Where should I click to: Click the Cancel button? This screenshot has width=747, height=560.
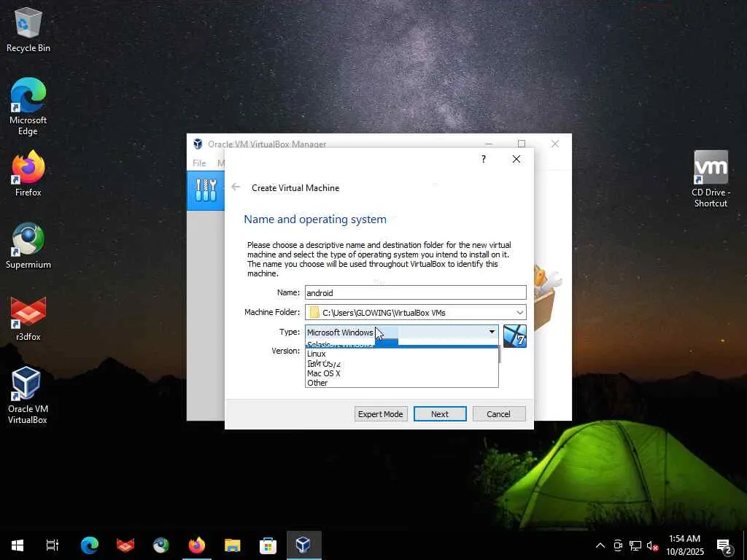pos(499,414)
